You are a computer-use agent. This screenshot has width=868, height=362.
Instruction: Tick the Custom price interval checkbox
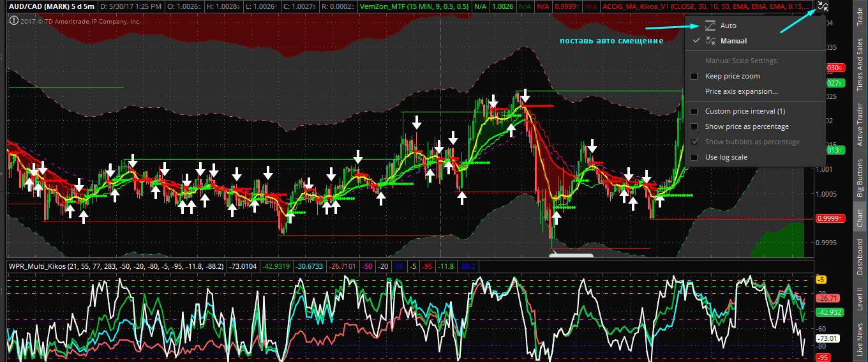pos(694,111)
